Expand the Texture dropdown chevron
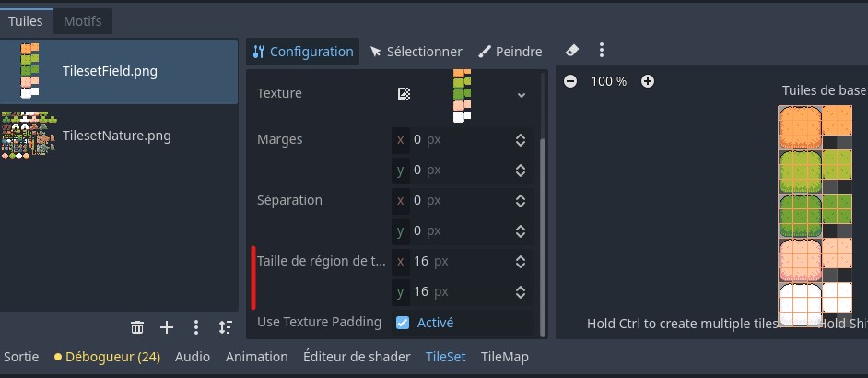The height and width of the screenshot is (378, 868). [521, 95]
